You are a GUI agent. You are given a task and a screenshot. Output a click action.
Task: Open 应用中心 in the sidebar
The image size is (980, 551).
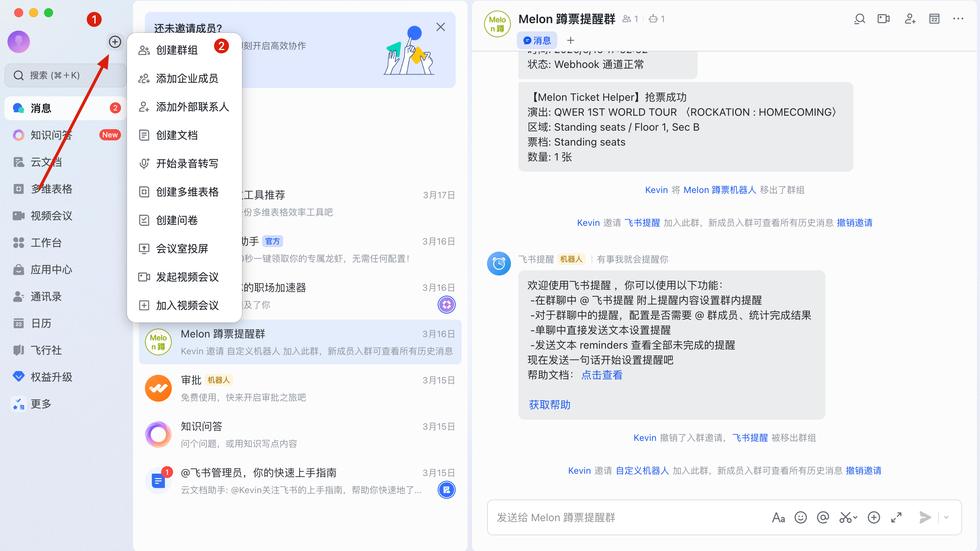[x=65, y=270]
